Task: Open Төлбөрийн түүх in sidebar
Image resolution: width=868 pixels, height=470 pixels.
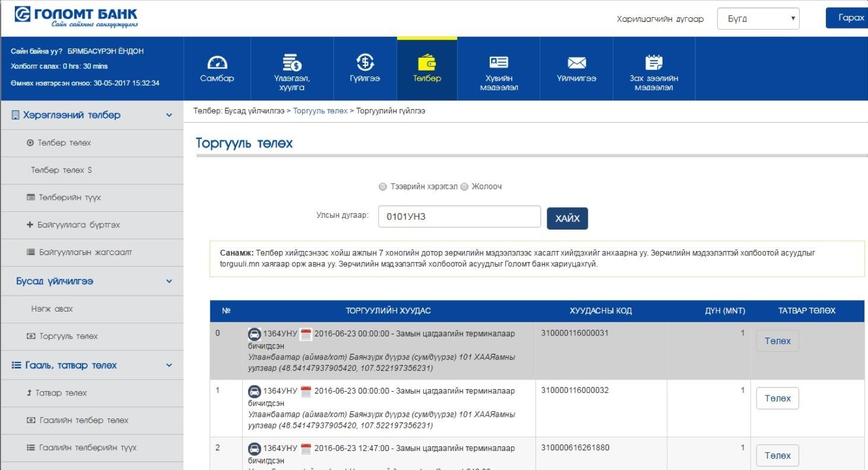Action: pos(65,198)
